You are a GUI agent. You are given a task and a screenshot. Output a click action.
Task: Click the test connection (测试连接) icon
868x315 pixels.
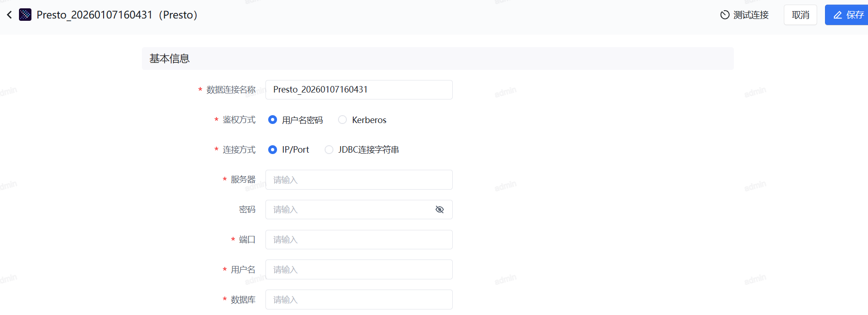point(725,15)
